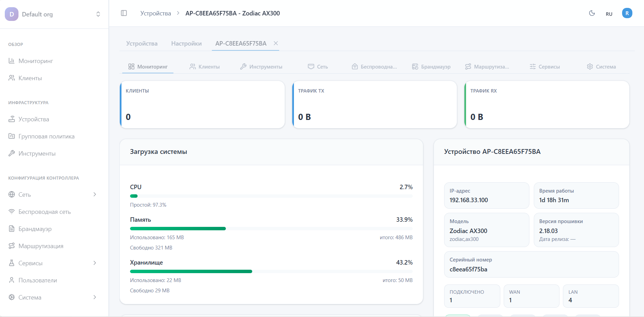The width and height of the screenshot is (644, 317).
Task: Click the Групповая политика icon in sidebar
Action: (x=12, y=136)
